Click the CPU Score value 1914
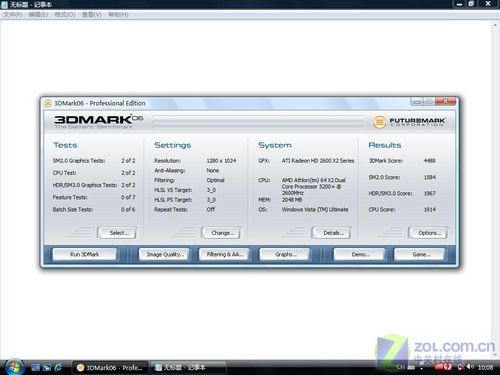500x375 pixels. 429,210
